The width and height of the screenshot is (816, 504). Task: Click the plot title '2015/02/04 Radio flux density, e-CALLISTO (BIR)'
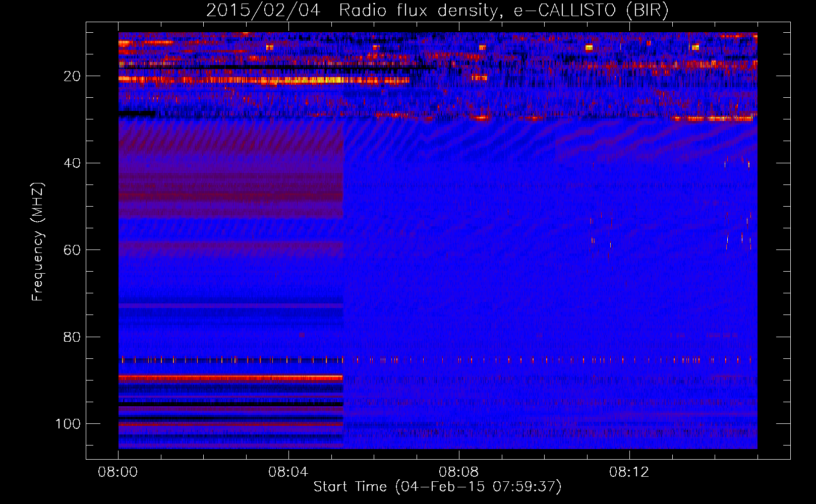coord(437,11)
